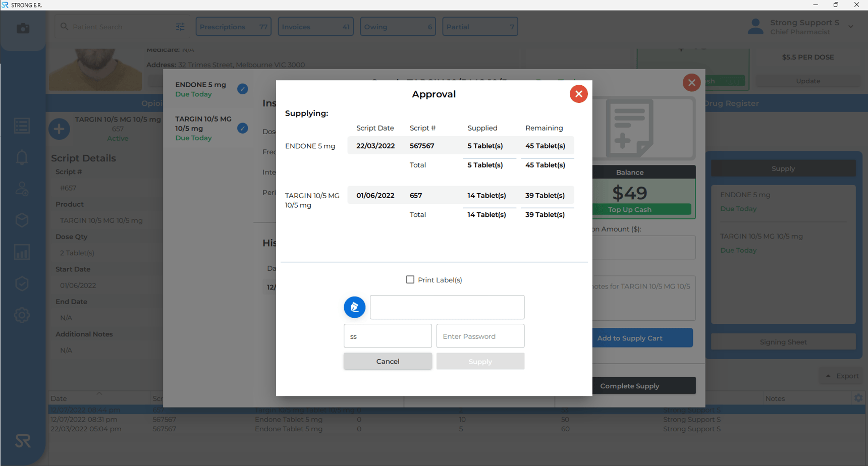Open the reports bar chart icon
Image resolution: width=868 pixels, height=466 pixels.
(22, 252)
